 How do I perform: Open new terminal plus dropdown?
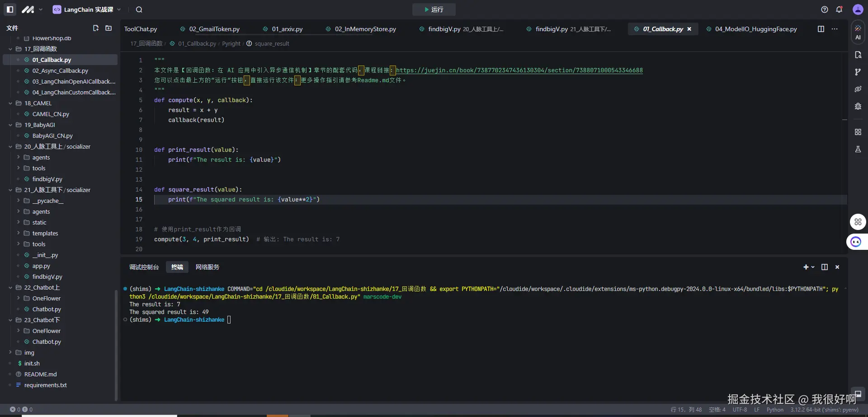click(809, 267)
